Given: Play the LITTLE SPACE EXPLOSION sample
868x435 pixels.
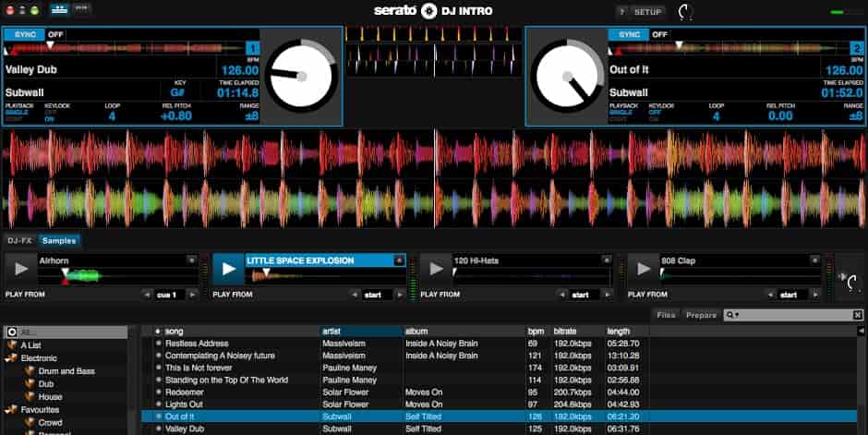Looking at the screenshot, I should [228, 269].
